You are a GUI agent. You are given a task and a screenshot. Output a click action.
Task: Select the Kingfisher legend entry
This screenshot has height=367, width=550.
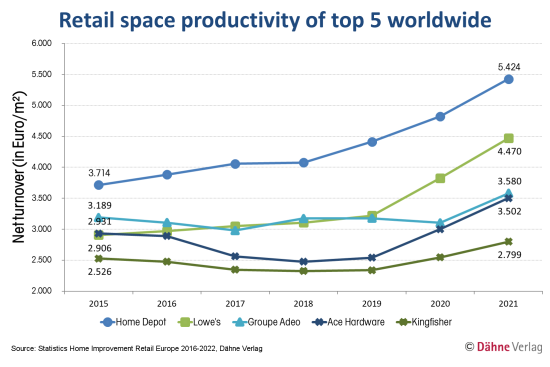click(424, 322)
